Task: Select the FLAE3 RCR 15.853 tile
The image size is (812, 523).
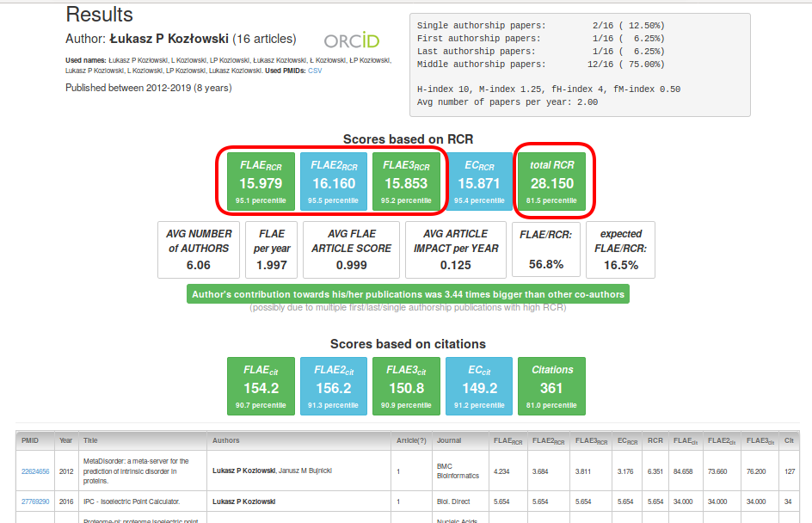Action: click(x=406, y=182)
